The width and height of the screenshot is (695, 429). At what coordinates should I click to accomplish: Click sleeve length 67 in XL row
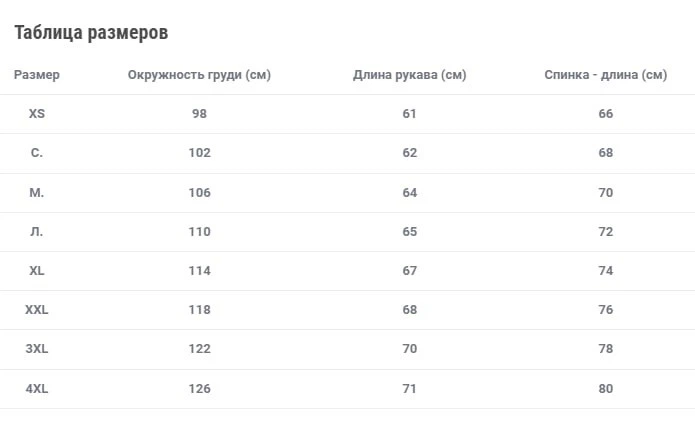click(410, 270)
